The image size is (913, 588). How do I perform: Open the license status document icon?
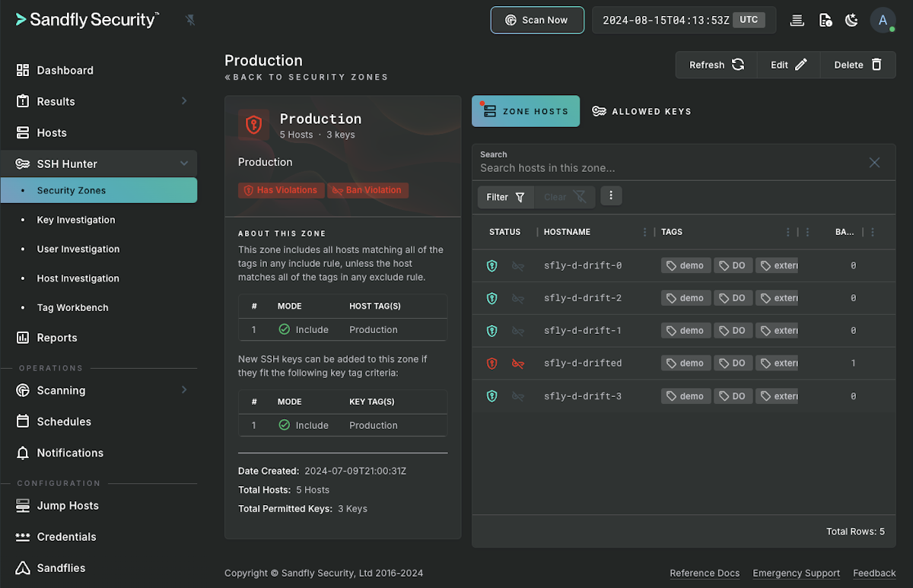coord(825,21)
